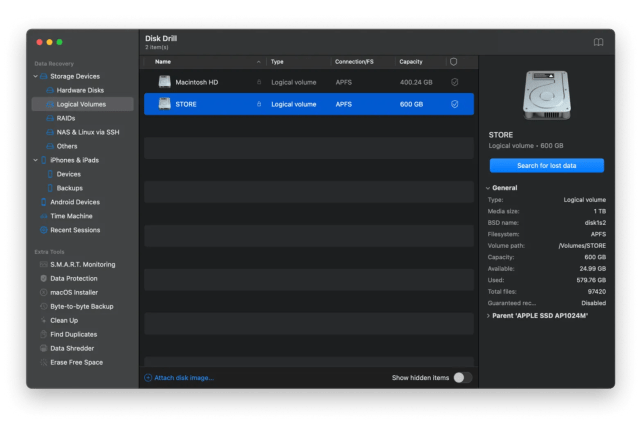639x427 pixels.
Task: Click the Backups phone icon
Action: [x=50, y=188]
